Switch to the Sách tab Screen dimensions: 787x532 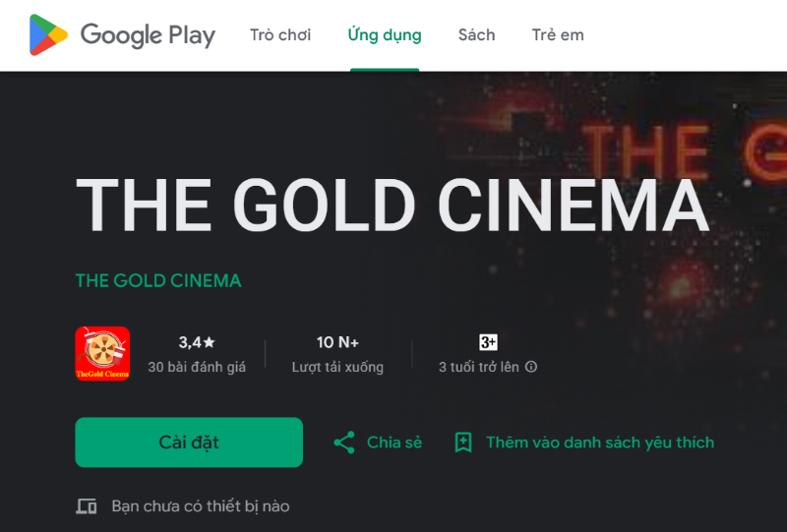(x=476, y=35)
